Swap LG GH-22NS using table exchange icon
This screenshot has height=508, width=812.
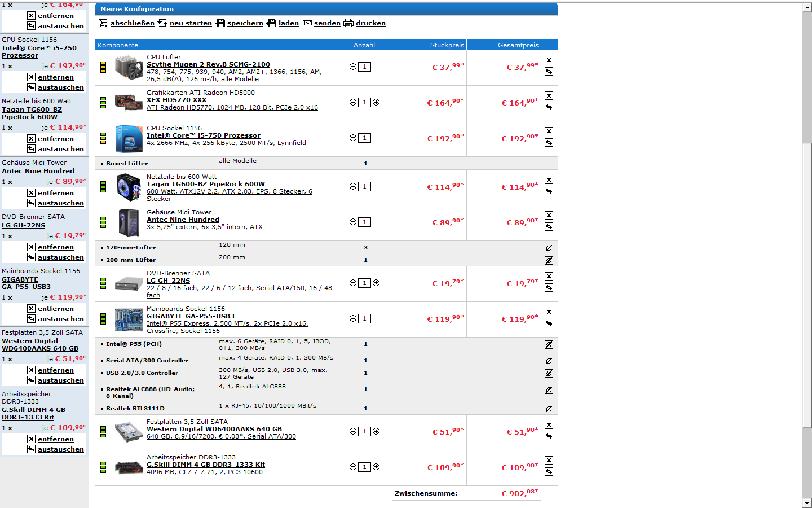[549, 288]
